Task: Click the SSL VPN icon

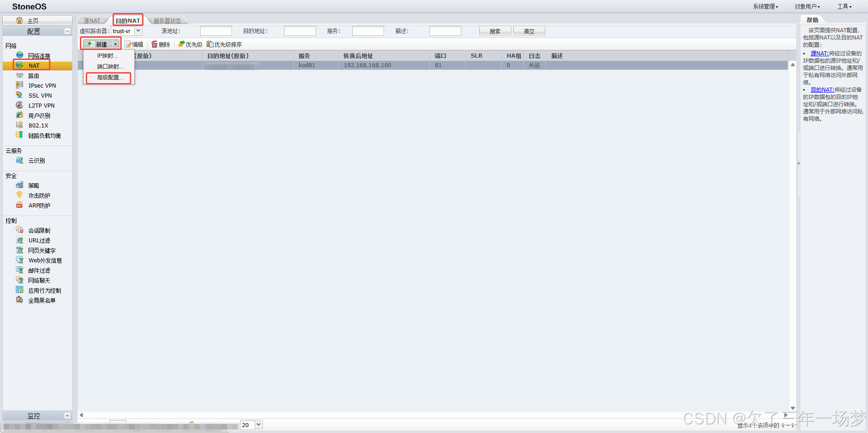Action: point(20,95)
